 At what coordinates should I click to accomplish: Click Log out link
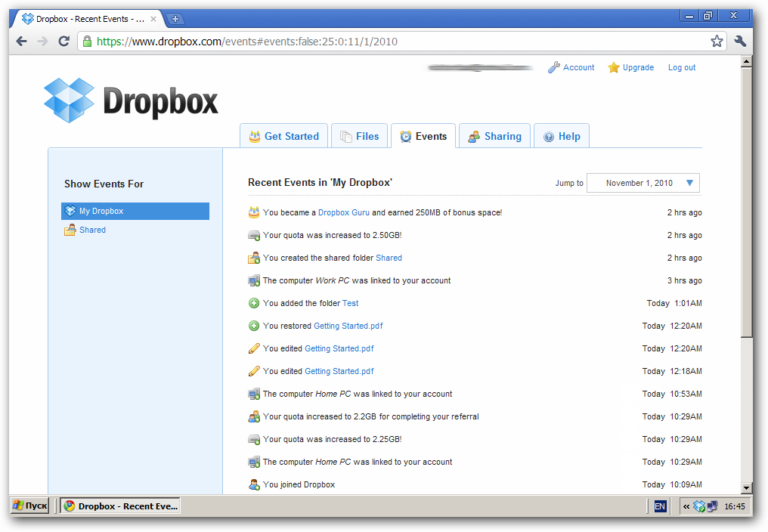[682, 67]
